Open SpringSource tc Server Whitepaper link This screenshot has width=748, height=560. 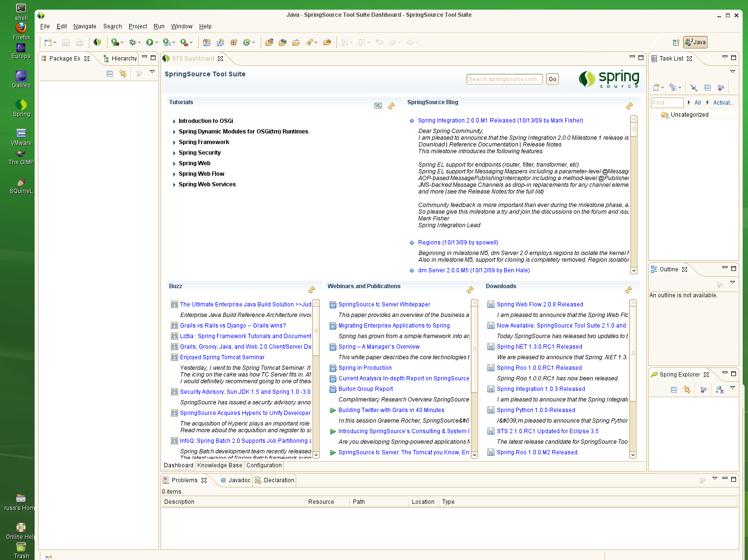pos(384,304)
